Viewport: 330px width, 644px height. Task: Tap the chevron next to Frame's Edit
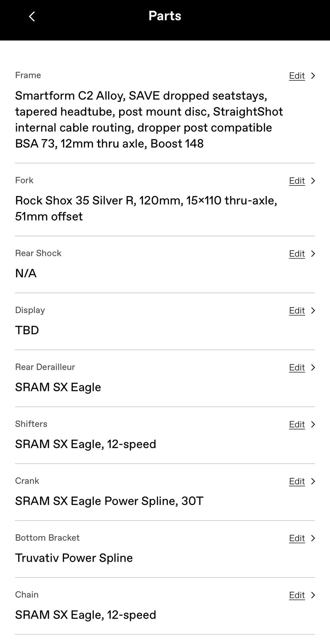point(313,76)
